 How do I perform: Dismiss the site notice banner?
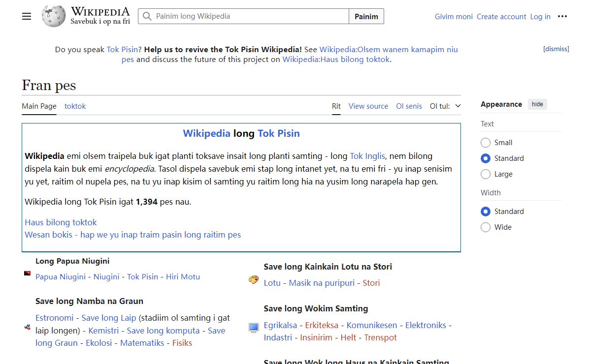pyautogui.click(x=556, y=49)
